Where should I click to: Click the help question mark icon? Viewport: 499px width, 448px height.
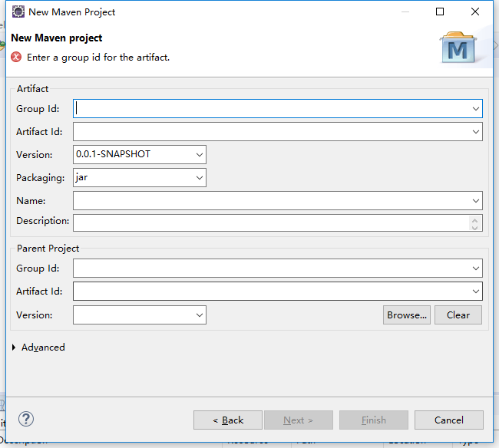pyautogui.click(x=26, y=419)
